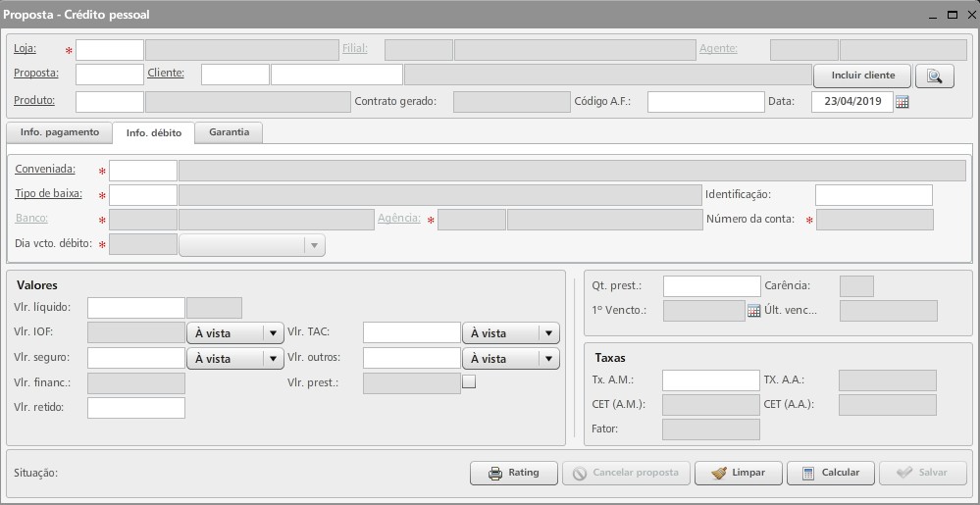Click the greyed Salvar button
This screenshot has height=505, width=980.
(922, 473)
